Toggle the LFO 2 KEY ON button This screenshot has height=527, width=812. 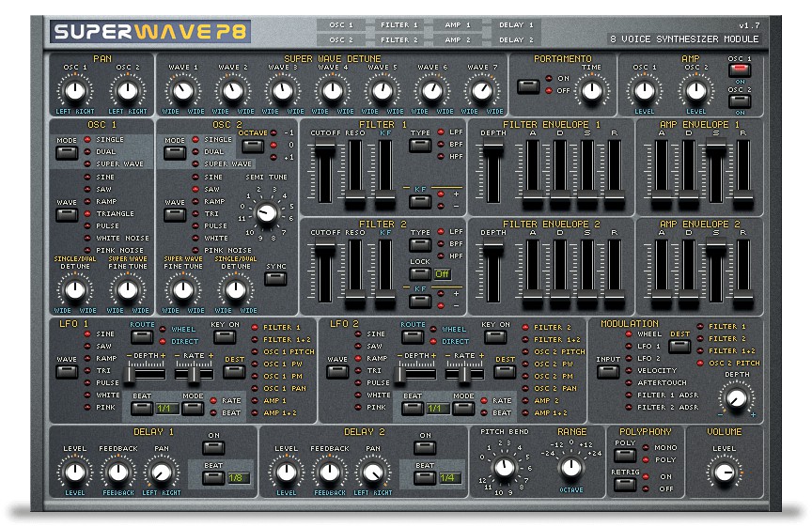coord(495,337)
